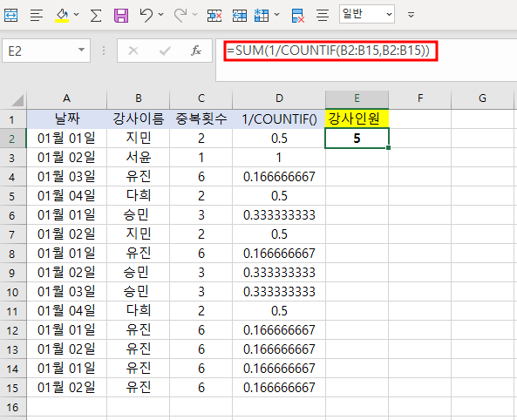
Task: Click the formula bar drag handle dots
Action: point(104,51)
